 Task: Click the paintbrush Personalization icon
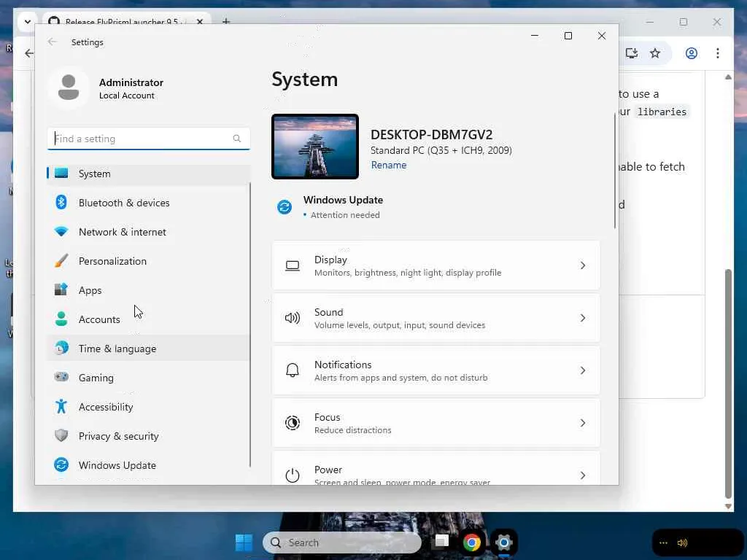[x=61, y=260]
